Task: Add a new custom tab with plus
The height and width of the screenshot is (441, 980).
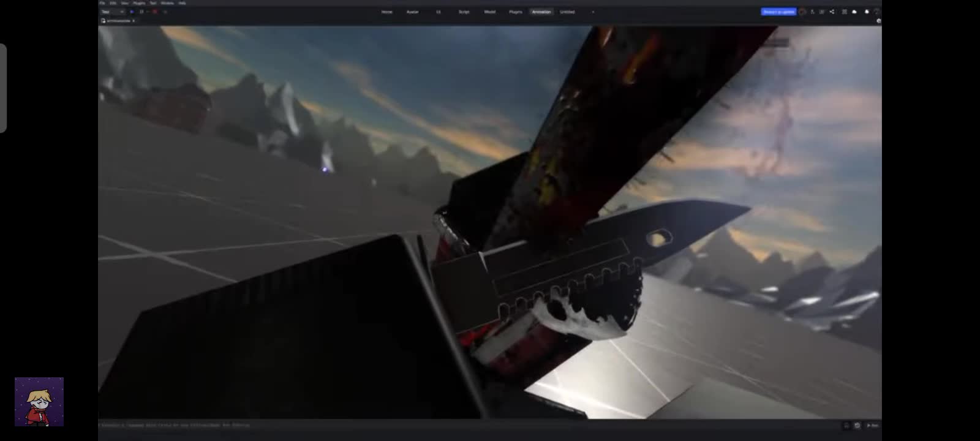Action: point(593,12)
